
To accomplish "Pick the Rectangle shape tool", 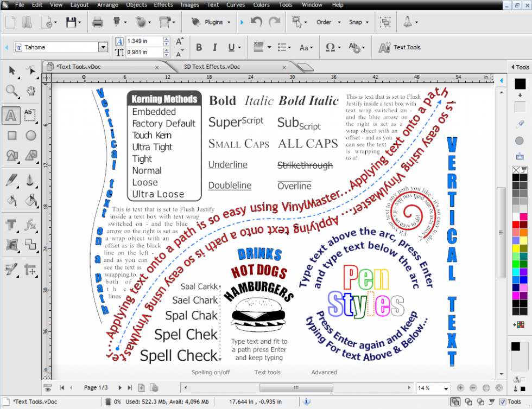I will [x=11, y=136].
